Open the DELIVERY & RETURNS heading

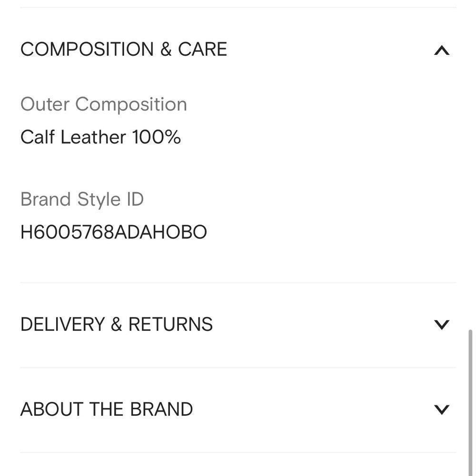[117, 324]
